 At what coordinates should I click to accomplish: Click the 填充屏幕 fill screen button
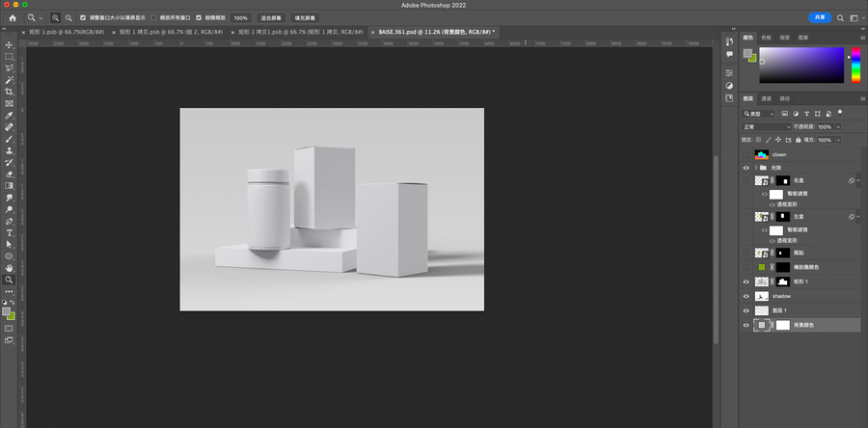coord(305,17)
